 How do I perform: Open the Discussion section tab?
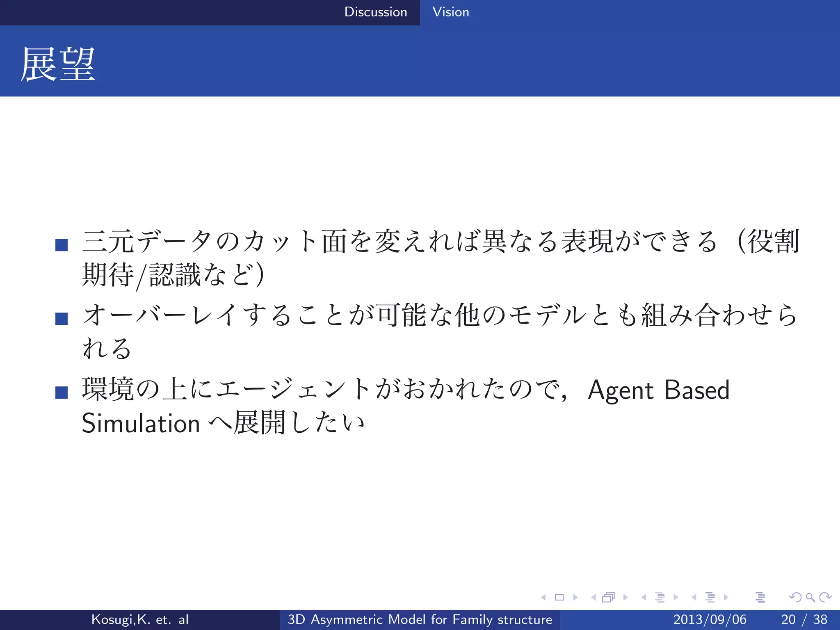pyautogui.click(x=376, y=12)
